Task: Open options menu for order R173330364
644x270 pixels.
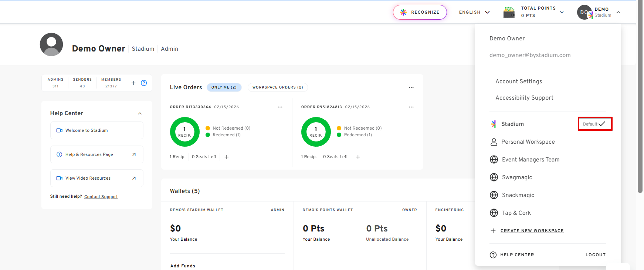Action: (x=280, y=107)
